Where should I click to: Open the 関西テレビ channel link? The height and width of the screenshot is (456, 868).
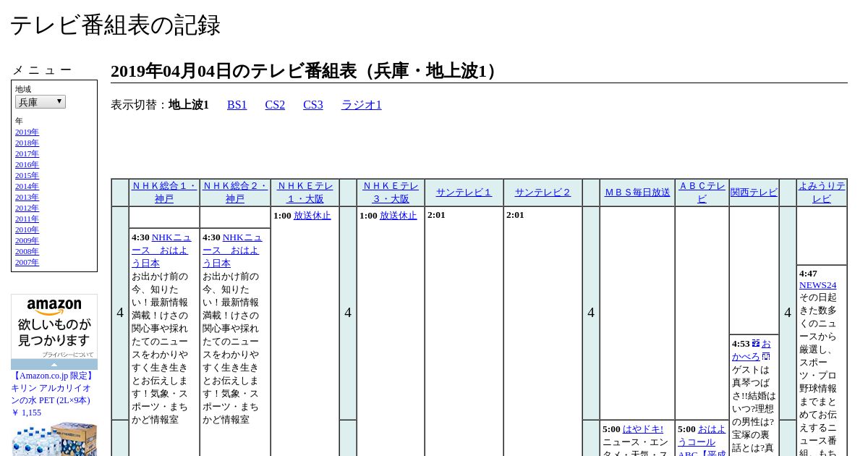click(x=754, y=193)
